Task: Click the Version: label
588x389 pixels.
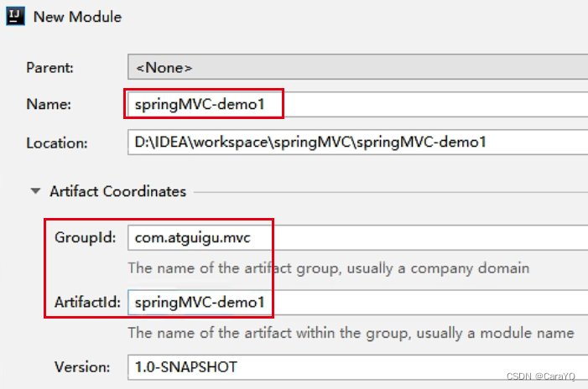Action: tap(82, 367)
